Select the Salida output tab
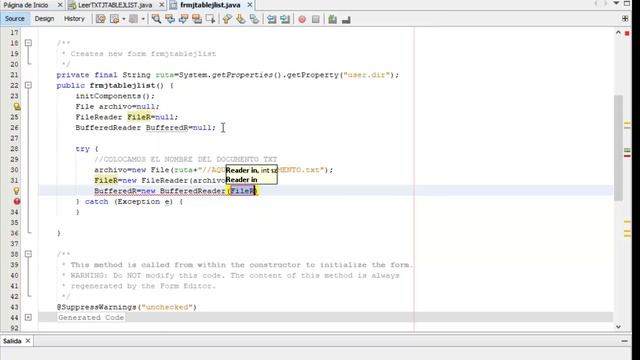The height and width of the screenshot is (360, 640). [x=12, y=341]
